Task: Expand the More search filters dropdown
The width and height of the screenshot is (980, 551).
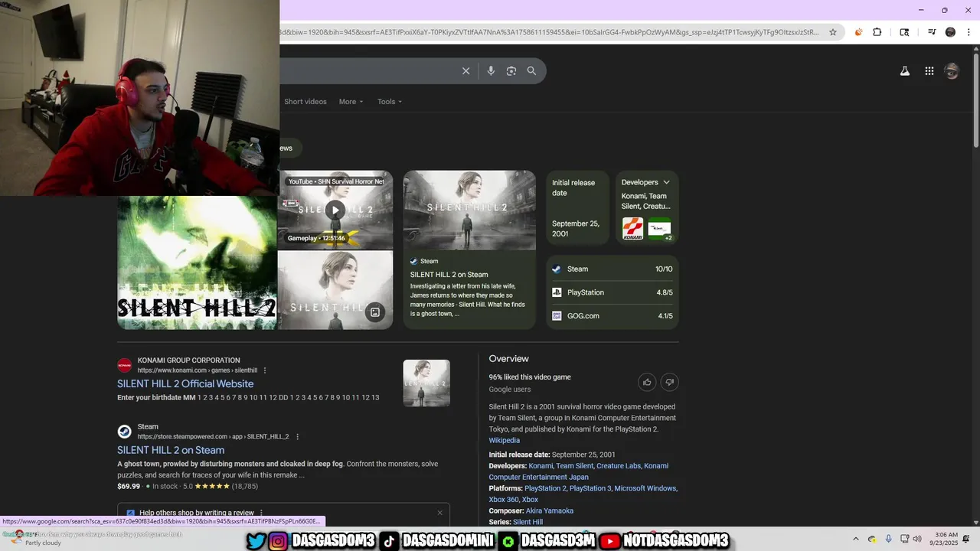Action: [351, 102]
